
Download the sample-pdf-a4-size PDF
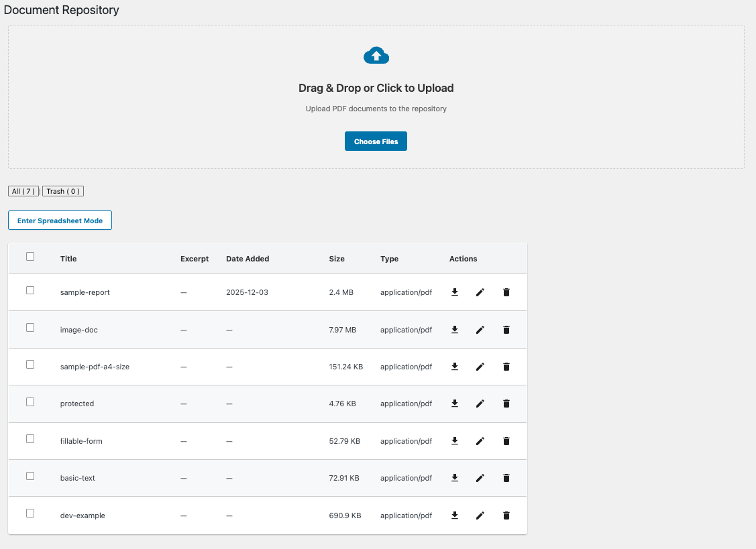pos(455,367)
